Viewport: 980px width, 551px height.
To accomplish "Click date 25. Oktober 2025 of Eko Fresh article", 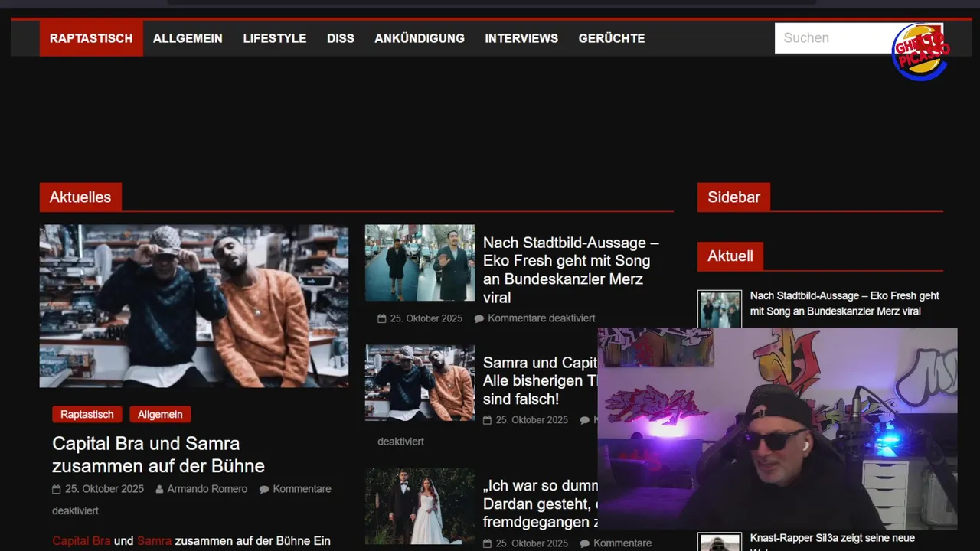I will (426, 318).
